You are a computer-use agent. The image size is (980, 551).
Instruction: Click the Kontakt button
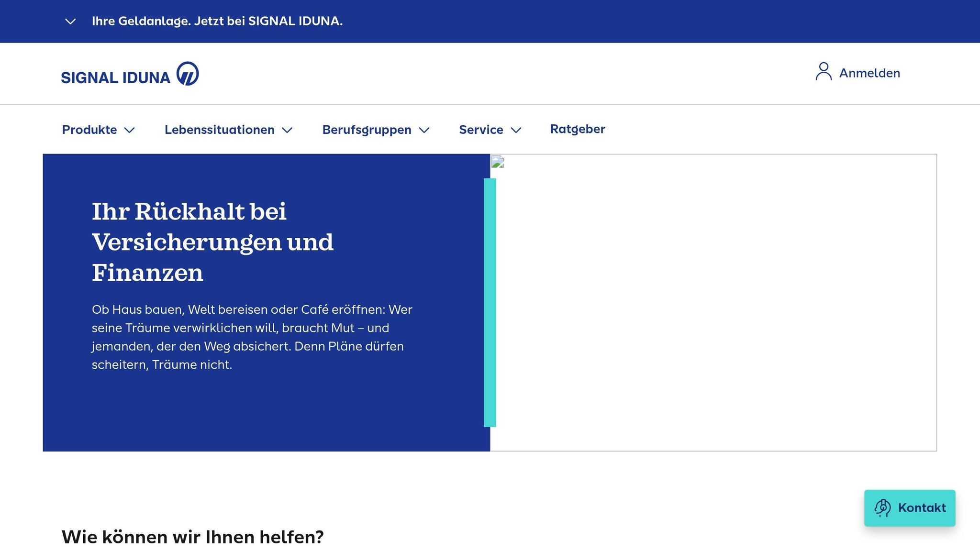click(x=910, y=508)
